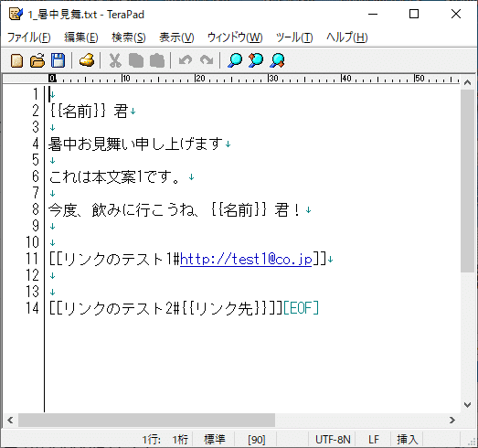
Task: Follow the http://test1@co.jp link
Action: tap(246, 260)
